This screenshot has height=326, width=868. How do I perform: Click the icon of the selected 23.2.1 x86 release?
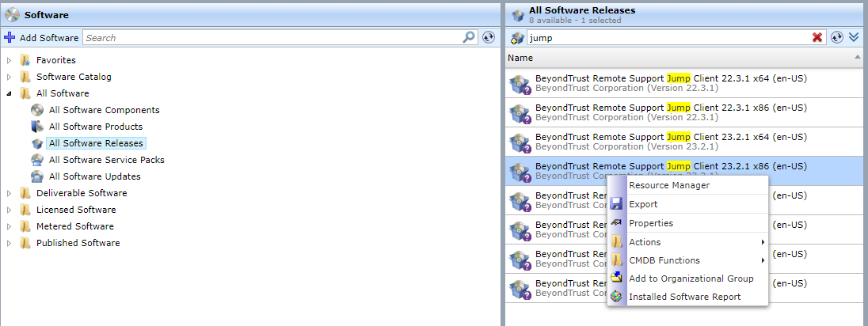pos(520,172)
